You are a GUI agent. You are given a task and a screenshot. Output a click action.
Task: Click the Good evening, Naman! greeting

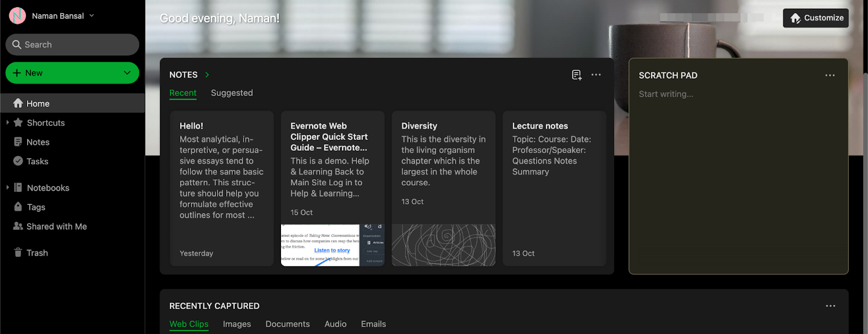pyautogui.click(x=220, y=18)
